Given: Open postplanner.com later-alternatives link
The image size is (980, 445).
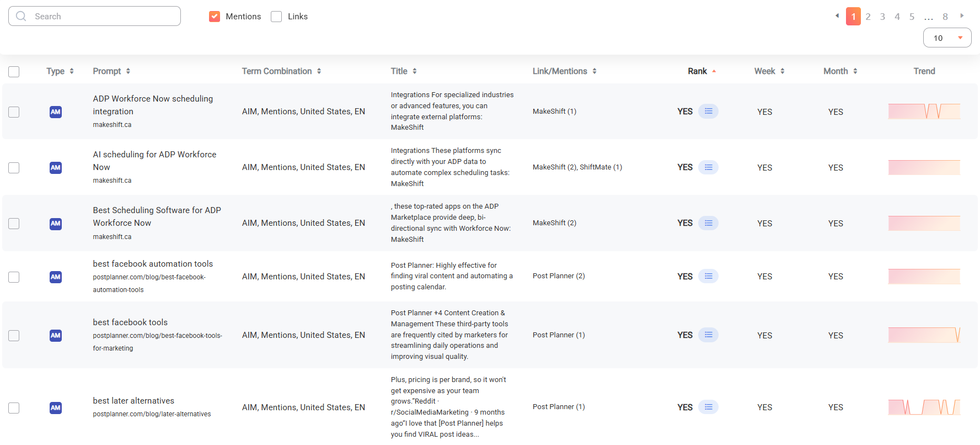Looking at the screenshot, I should 152,414.
